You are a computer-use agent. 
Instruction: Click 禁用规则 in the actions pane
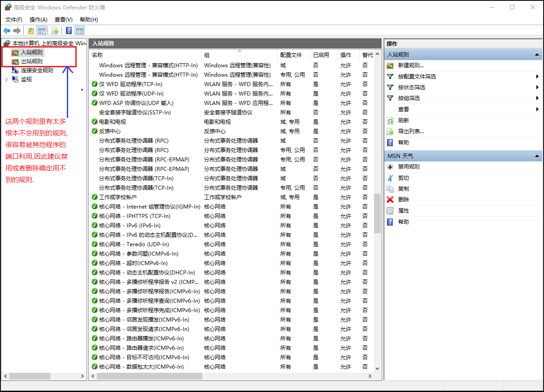409,167
